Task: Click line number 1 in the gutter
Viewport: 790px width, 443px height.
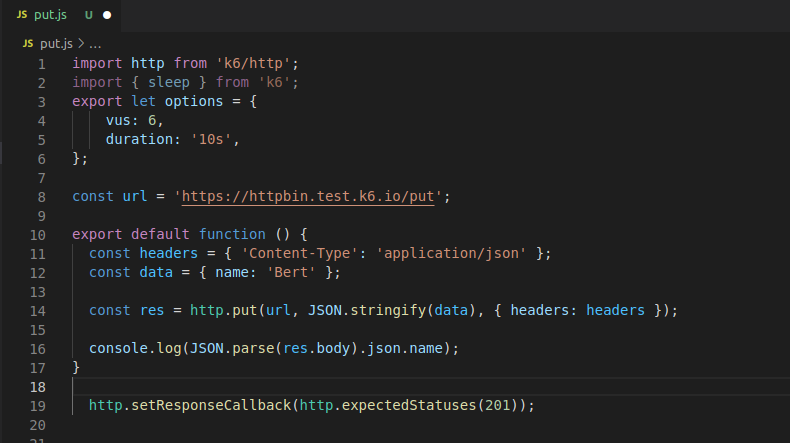Action: click(x=42, y=64)
